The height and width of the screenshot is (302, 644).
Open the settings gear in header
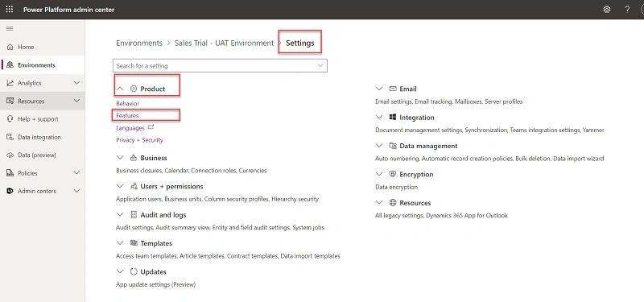607,10
